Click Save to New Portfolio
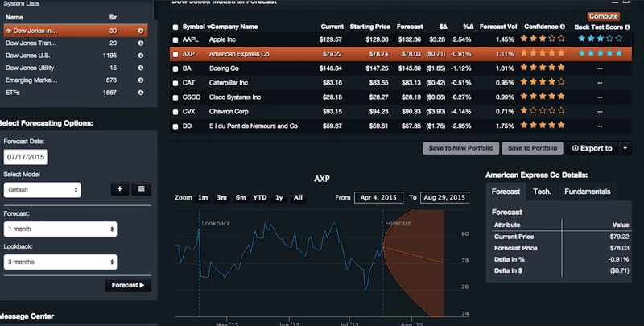This screenshot has width=644, height=326. tap(460, 148)
